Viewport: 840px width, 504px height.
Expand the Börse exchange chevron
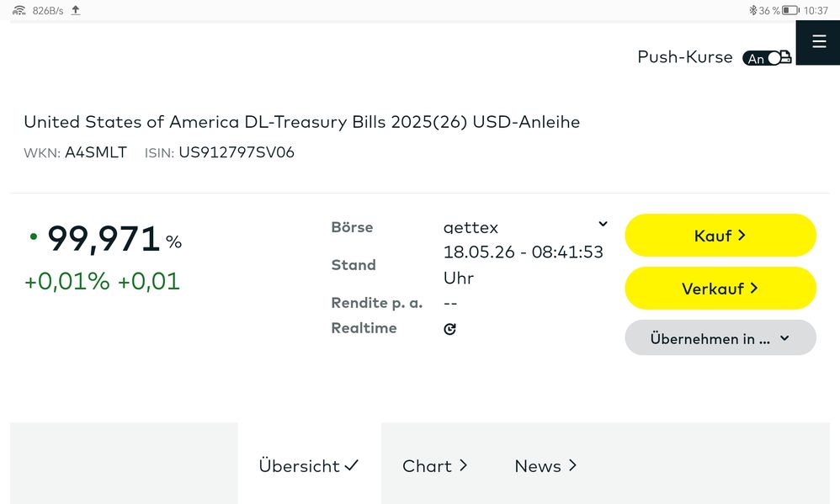click(603, 224)
